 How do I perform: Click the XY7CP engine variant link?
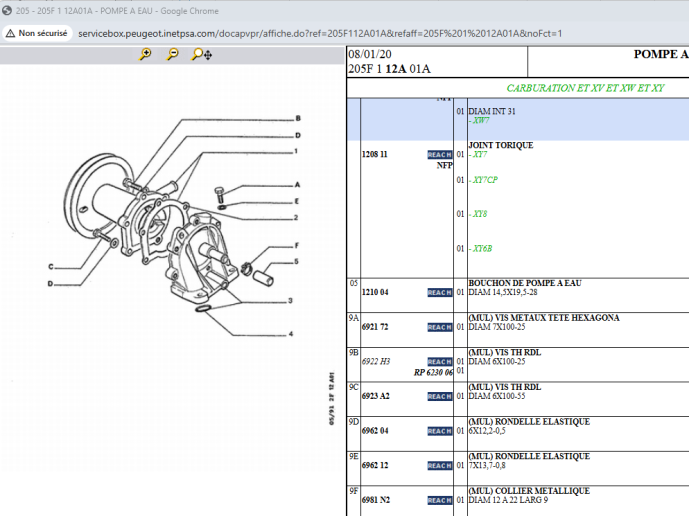pyautogui.click(x=485, y=180)
